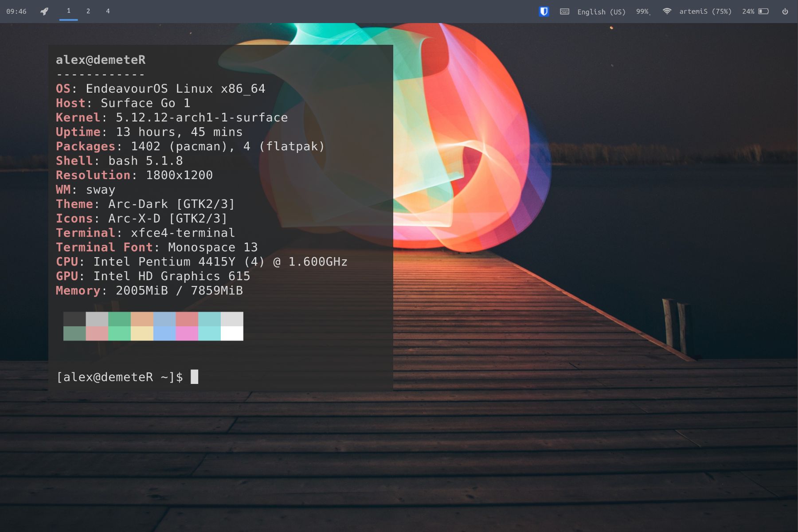Click the Icons: Arc-X-D line

[141, 219]
